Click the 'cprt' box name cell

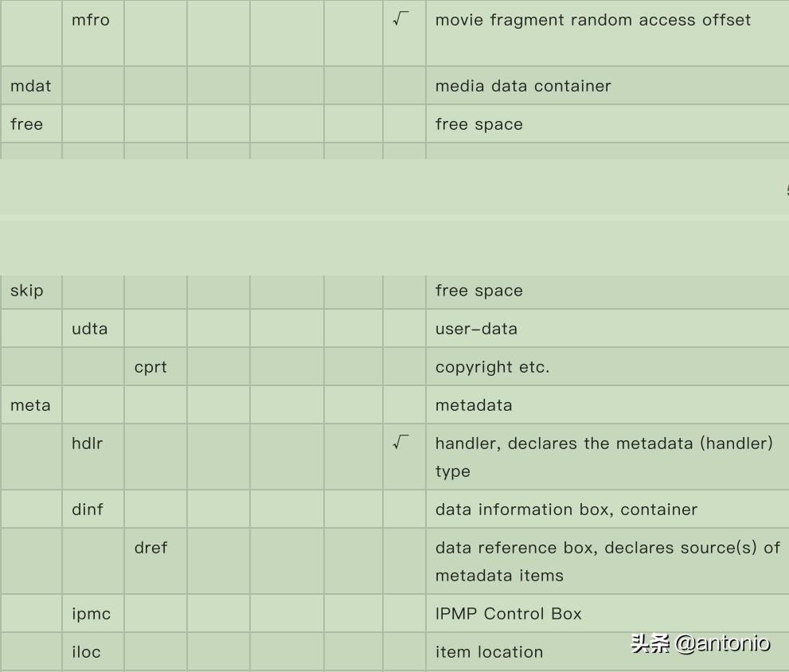pos(150,367)
